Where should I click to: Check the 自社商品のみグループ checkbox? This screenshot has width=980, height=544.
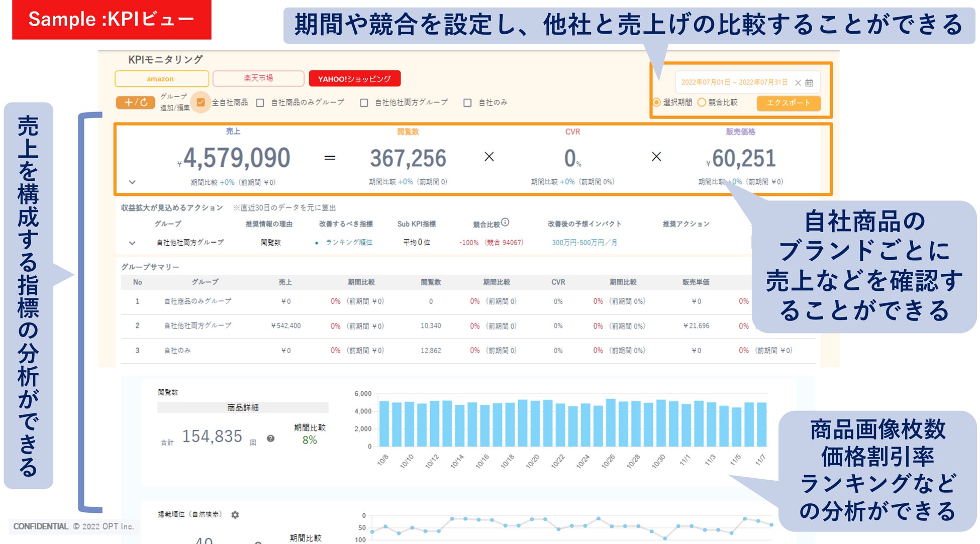pyautogui.click(x=260, y=103)
